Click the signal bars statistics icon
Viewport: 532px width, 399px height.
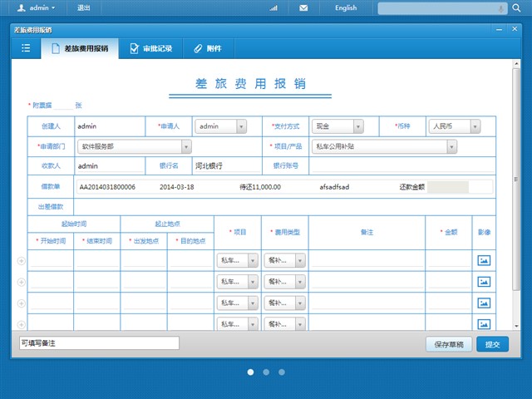273,7
